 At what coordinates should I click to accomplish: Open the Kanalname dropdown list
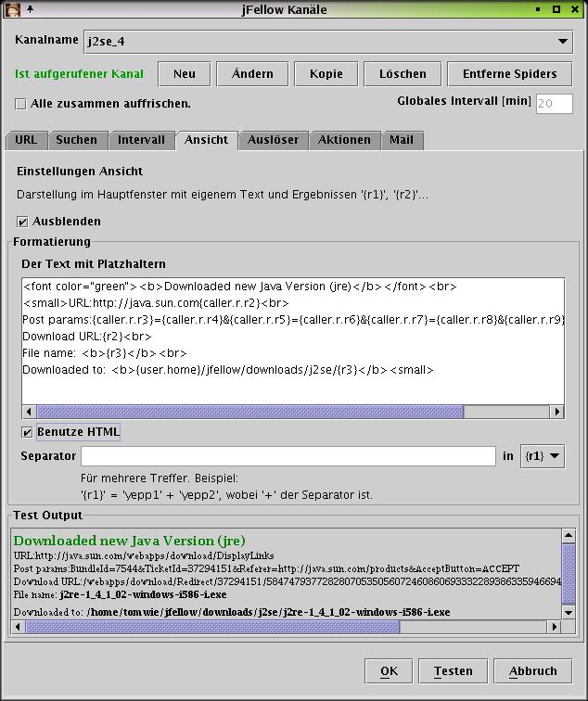pyautogui.click(x=563, y=42)
